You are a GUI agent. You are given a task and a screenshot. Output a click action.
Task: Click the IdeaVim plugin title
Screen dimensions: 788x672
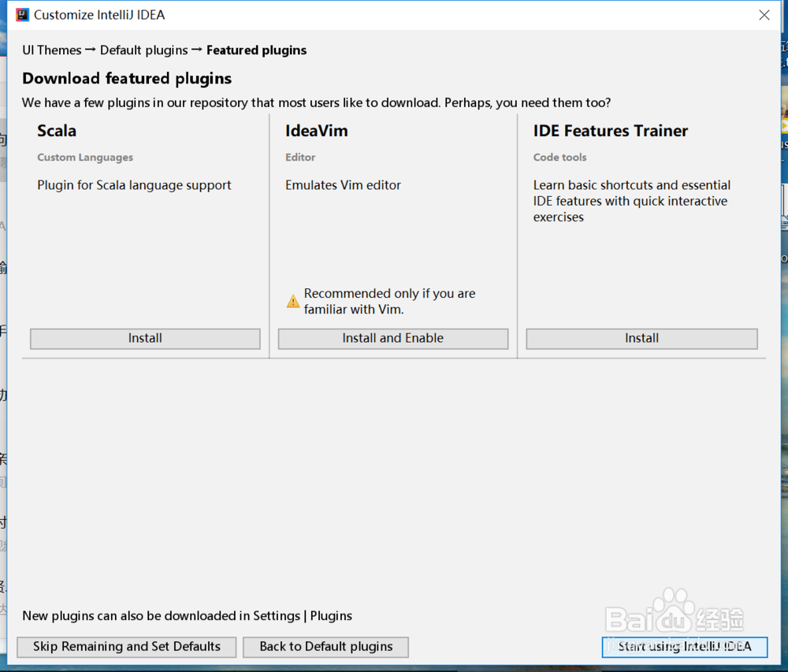[x=317, y=131]
